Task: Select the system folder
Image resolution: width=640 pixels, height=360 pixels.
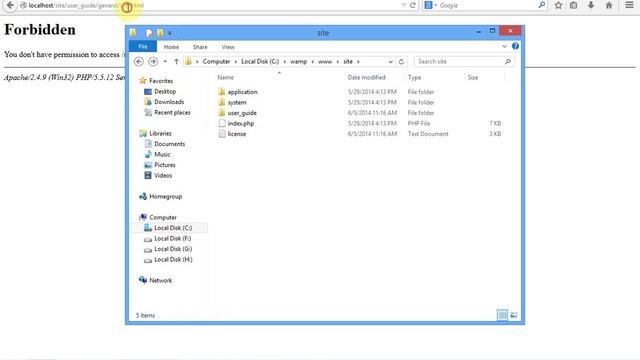Action: pos(237,102)
